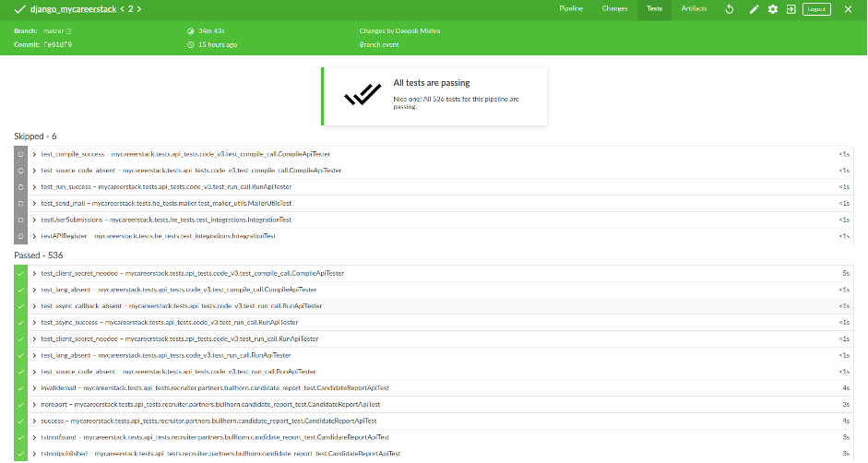
Task: Click the double checkmark all tests passing icon
Action: (363, 94)
